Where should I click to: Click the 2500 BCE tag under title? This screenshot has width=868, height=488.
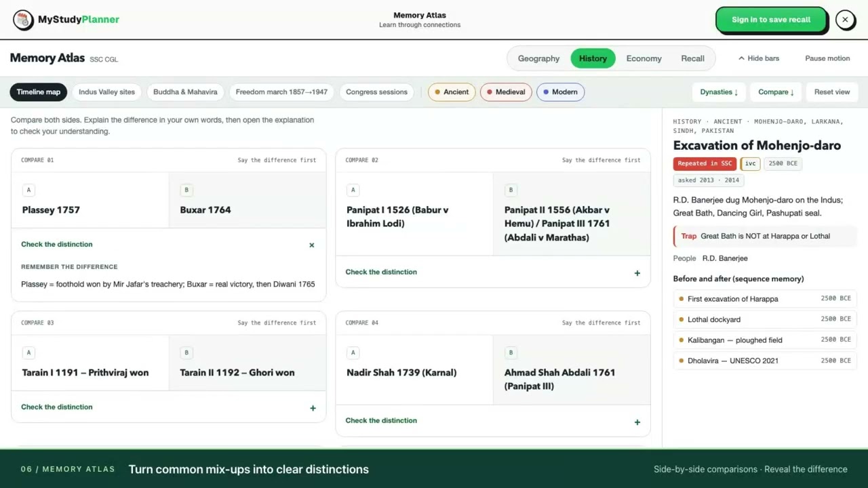(783, 163)
